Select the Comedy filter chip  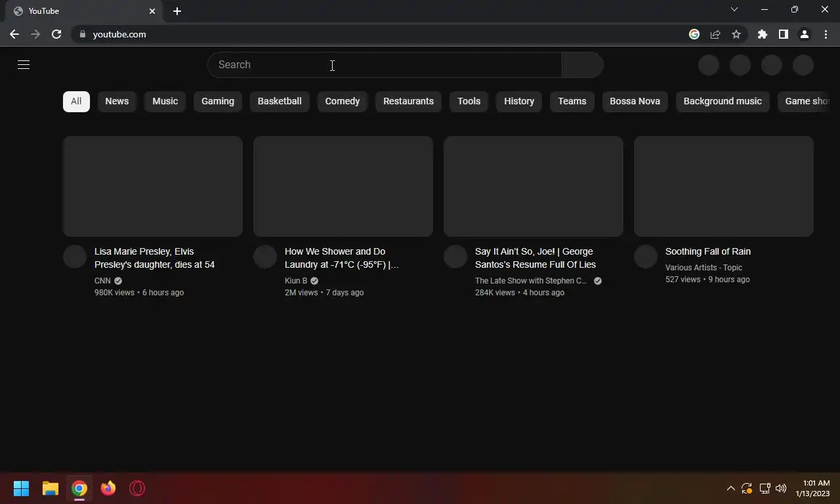point(343,101)
